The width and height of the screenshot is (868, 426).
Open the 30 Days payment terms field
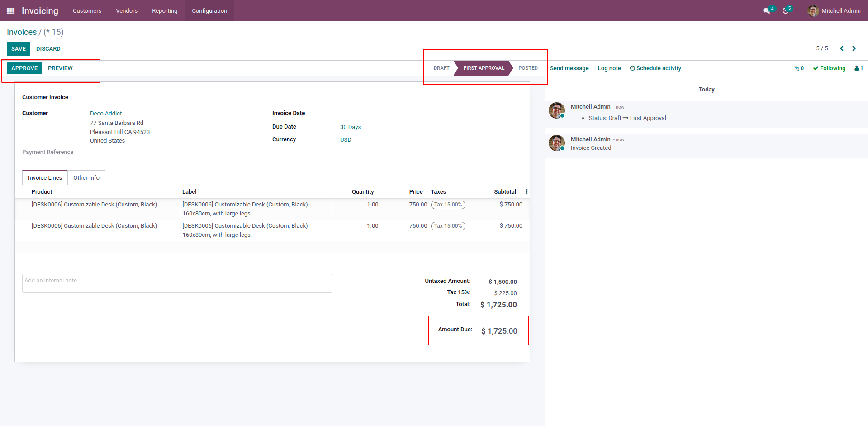tap(351, 127)
